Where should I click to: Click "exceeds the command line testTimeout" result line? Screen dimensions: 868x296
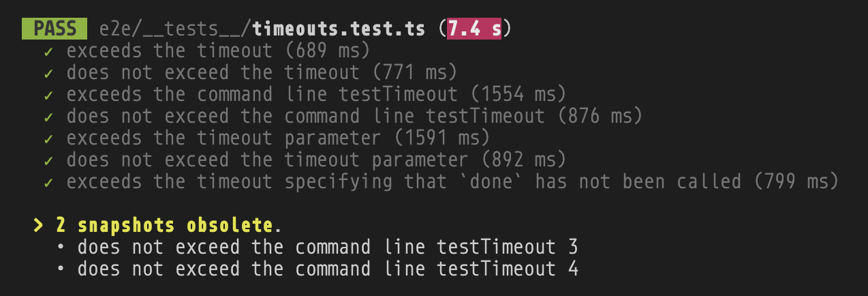(x=262, y=95)
